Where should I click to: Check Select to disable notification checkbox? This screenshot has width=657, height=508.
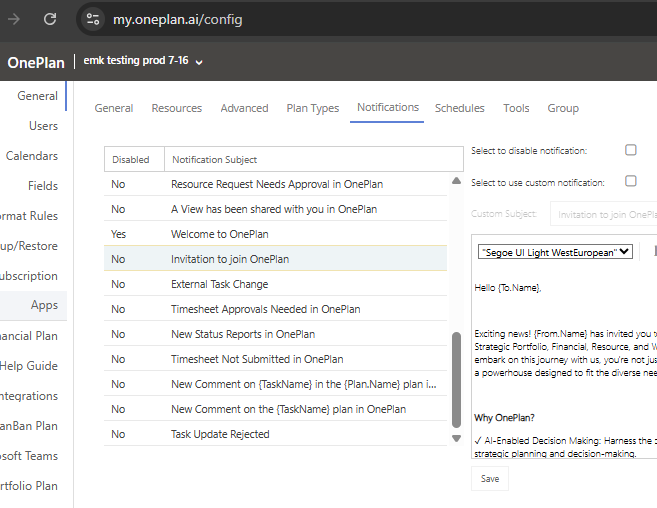tap(631, 150)
